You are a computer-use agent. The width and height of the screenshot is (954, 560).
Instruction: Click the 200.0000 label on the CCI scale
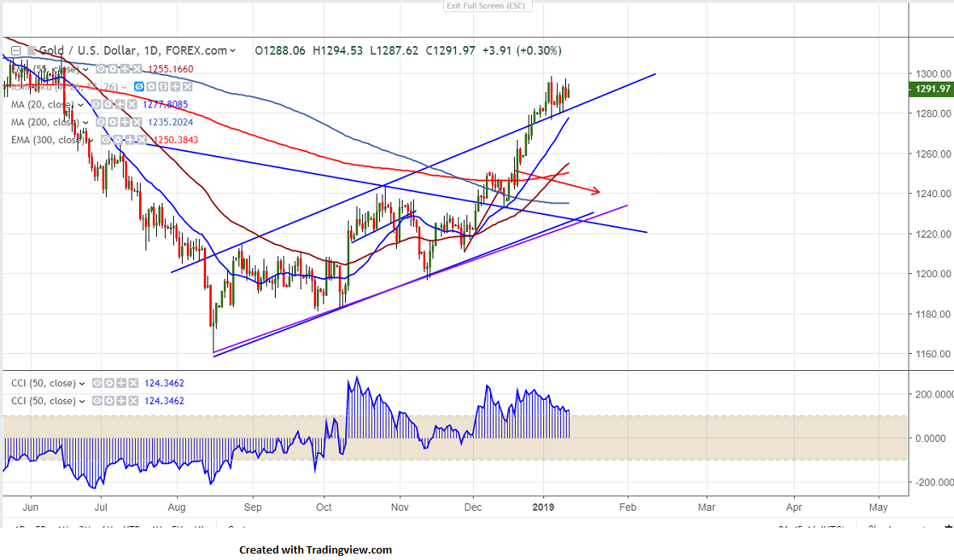tap(935, 394)
